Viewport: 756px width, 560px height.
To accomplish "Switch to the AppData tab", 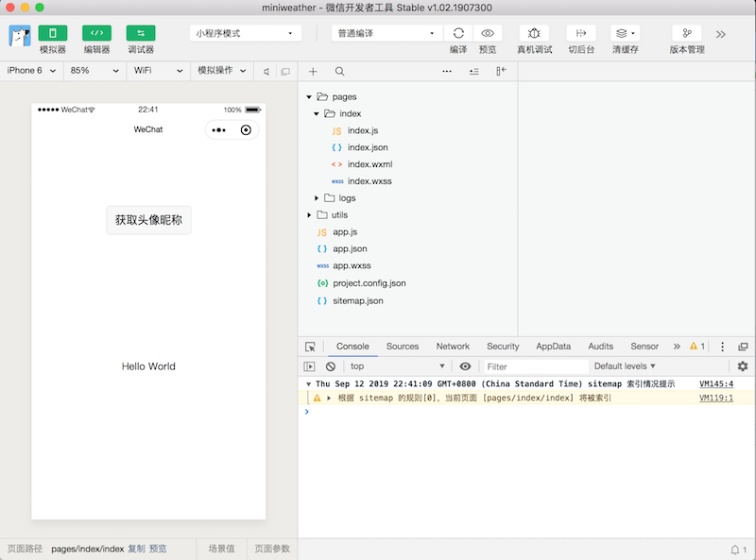I will pyautogui.click(x=553, y=346).
